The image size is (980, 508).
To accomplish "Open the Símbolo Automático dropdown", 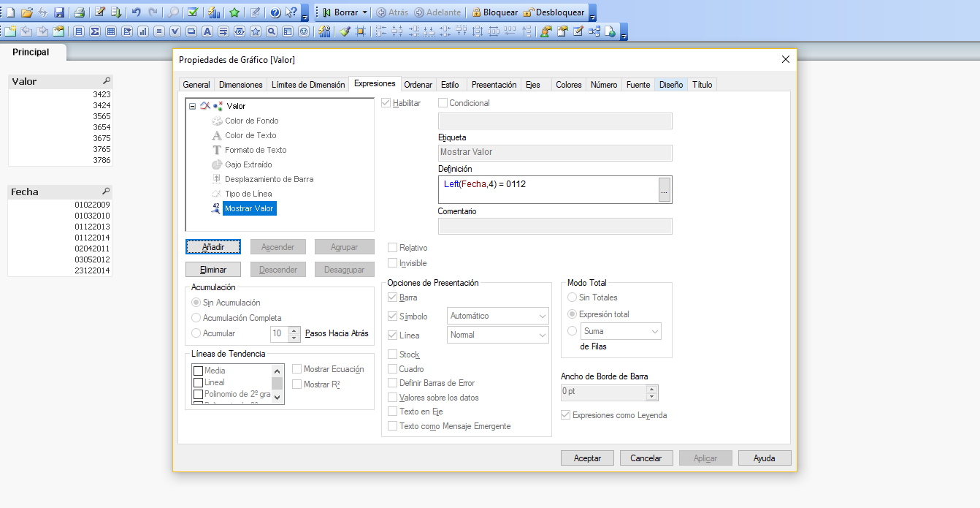I will (498, 316).
